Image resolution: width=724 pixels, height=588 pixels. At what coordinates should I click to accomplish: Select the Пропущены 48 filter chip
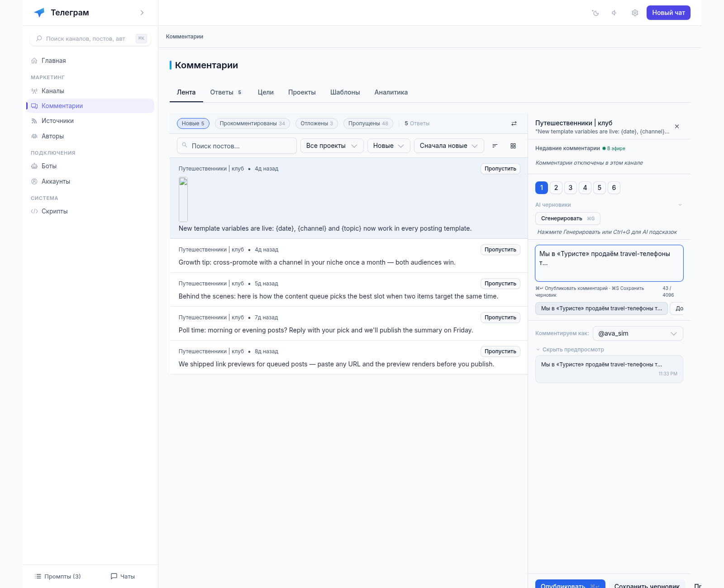368,123
